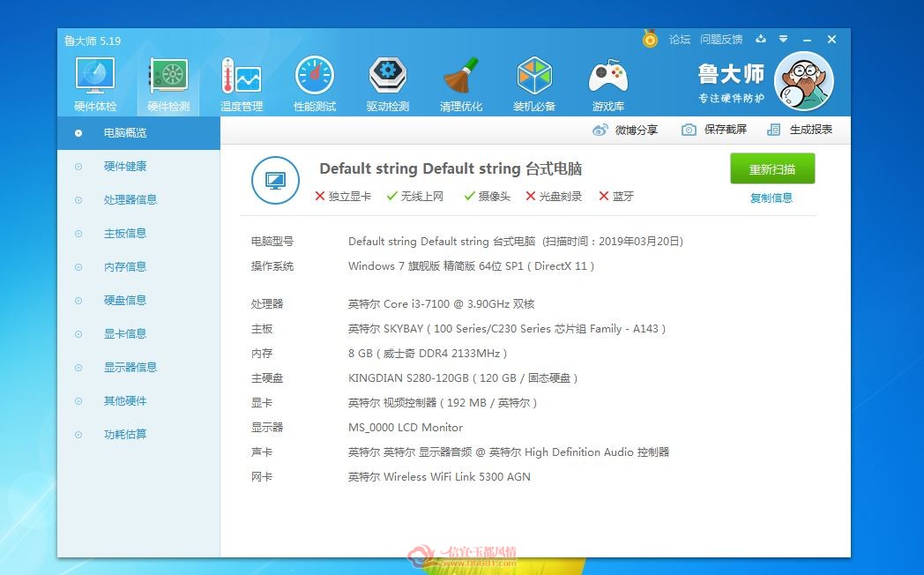Click the 独立显卡 status indicator
The width and height of the screenshot is (924, 575).
click(343, 196)
